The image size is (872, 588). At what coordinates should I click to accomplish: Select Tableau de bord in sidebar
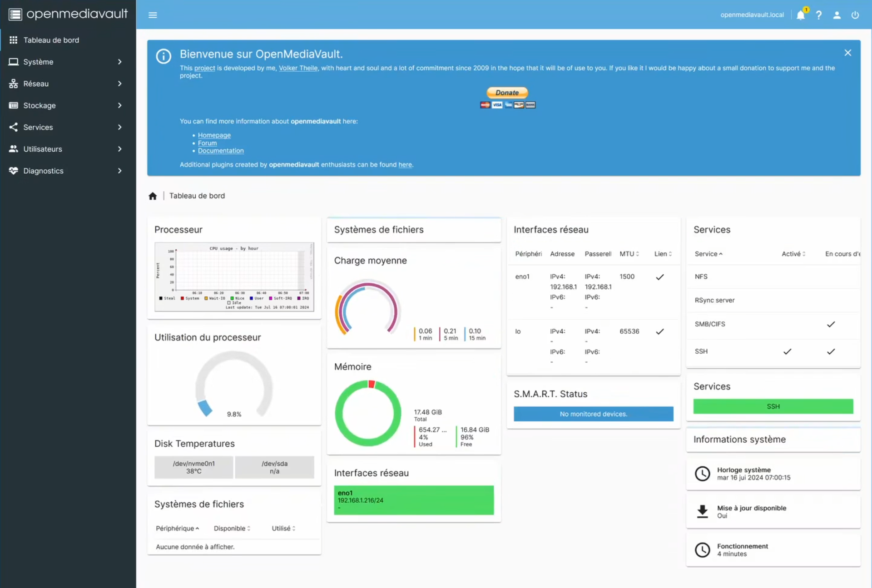point(51,40)
